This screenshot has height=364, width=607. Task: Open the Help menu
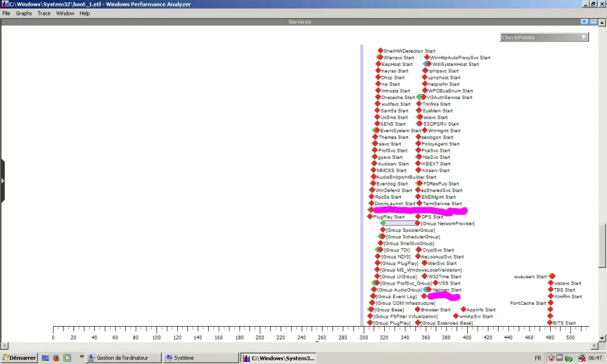tap(84, 13)
